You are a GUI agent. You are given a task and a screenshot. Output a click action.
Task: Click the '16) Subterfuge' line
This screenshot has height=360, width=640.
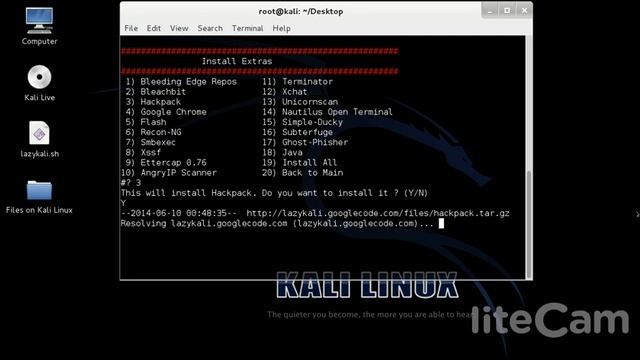tap(298, 132)
